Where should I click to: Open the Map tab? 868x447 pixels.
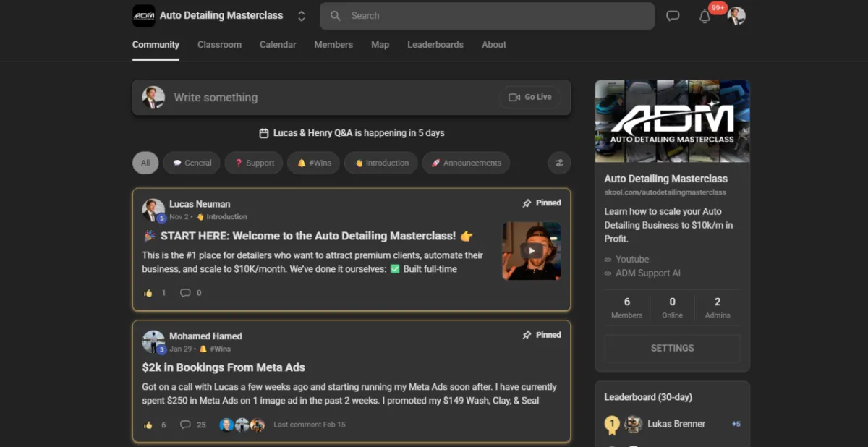coord(380,45)
